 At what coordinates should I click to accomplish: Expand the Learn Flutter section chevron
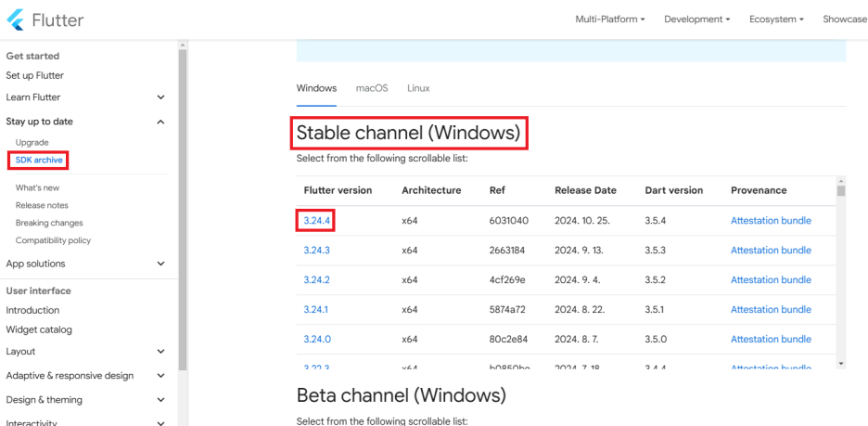click(x=160, y=97)
